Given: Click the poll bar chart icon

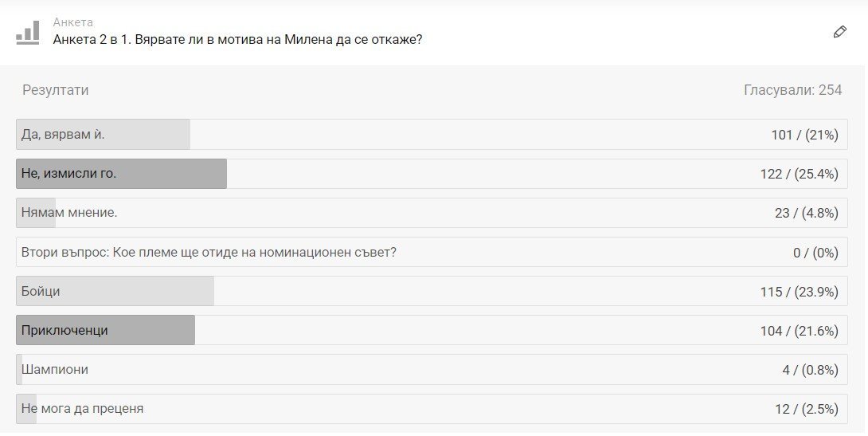Looking at the screenshot, I should pyautogui.click(x=28, y=33).
